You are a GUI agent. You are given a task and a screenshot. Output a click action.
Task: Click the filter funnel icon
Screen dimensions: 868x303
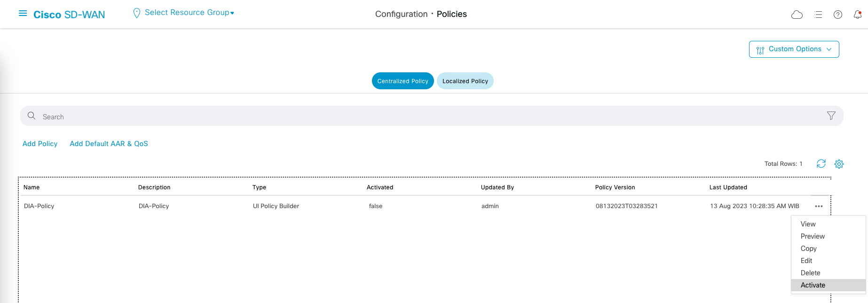pos(831,116)
